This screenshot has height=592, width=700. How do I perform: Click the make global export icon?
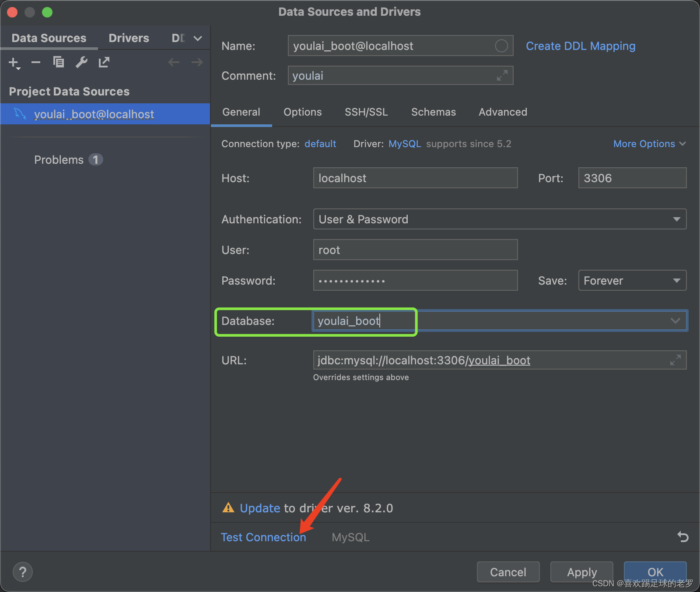[x=104, y=62]
